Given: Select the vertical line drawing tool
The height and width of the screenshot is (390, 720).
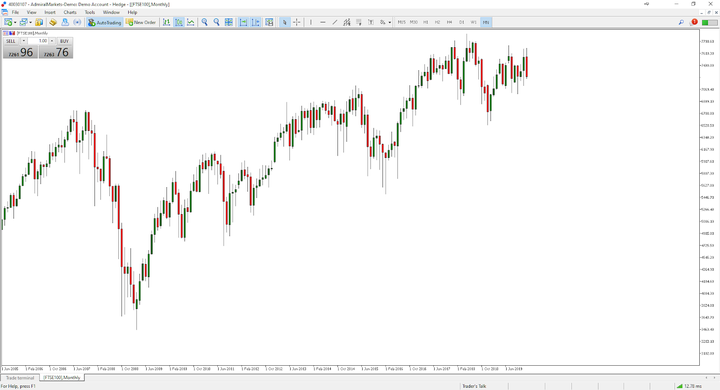Looking at the screenshot, I should [x=311, y=22].
